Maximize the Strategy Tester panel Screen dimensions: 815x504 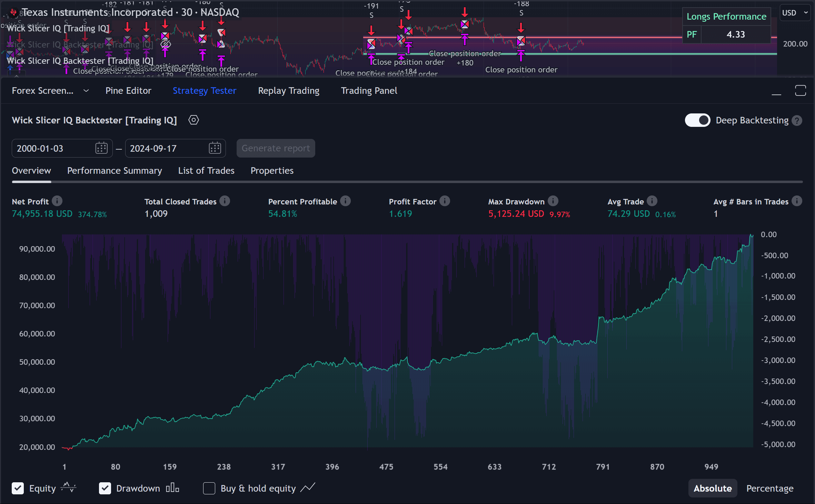click(x=800, y=91)
